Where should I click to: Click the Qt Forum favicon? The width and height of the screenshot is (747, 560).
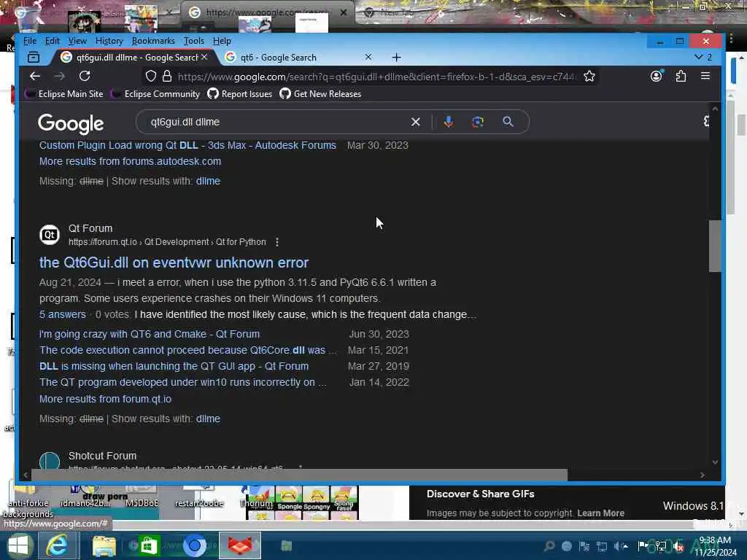coord(50,235)
